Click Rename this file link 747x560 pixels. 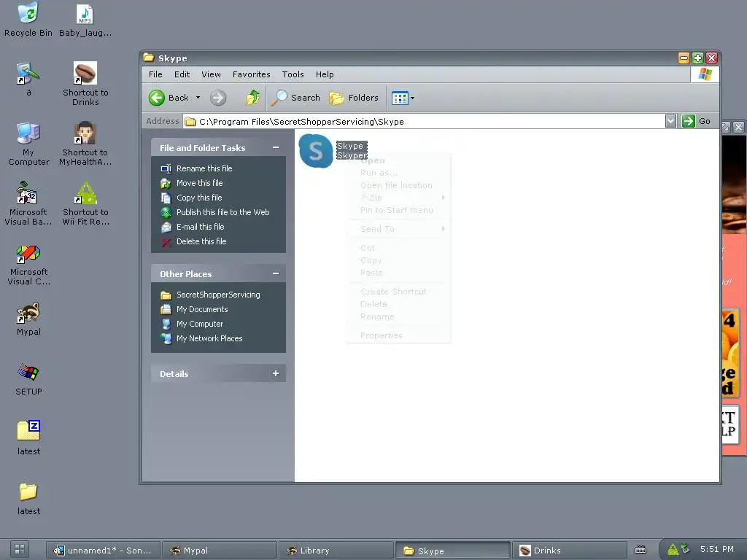204,168
